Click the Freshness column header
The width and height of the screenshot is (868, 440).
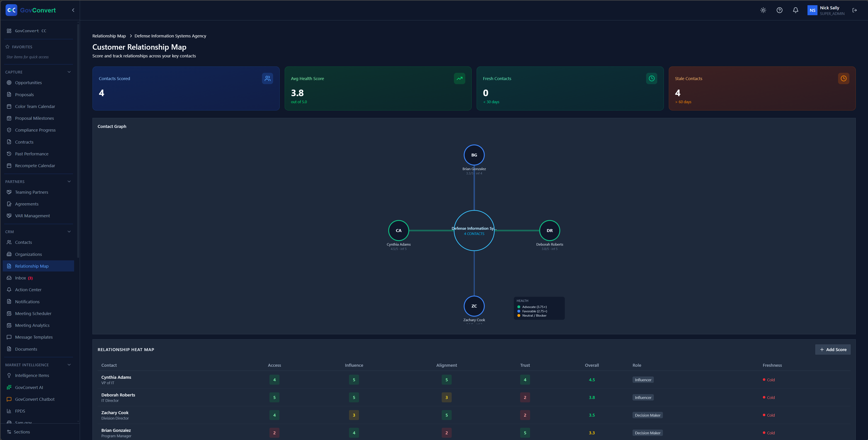[772, 365]
